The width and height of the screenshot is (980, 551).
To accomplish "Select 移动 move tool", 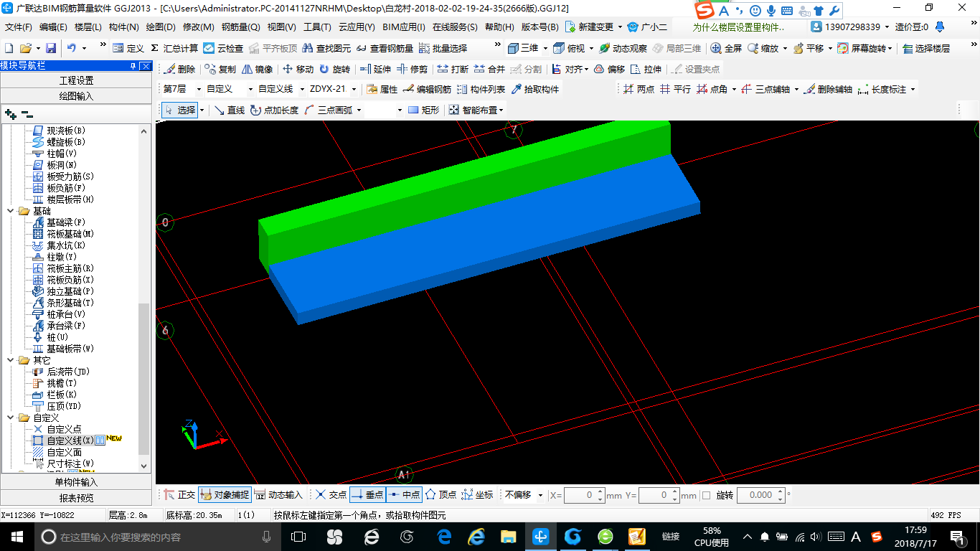I will tap(298, 69).
